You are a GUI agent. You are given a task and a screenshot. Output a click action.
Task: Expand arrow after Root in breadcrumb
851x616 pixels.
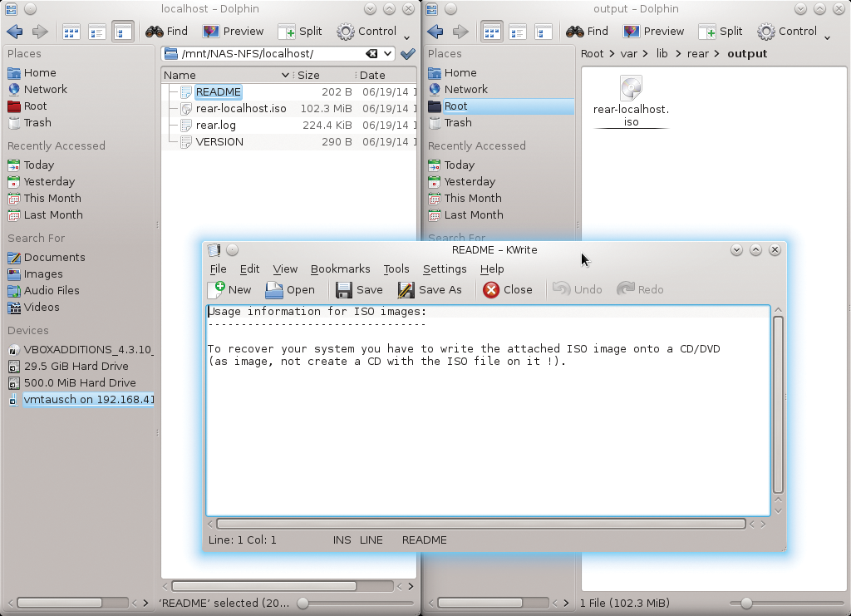coord(612,54)
